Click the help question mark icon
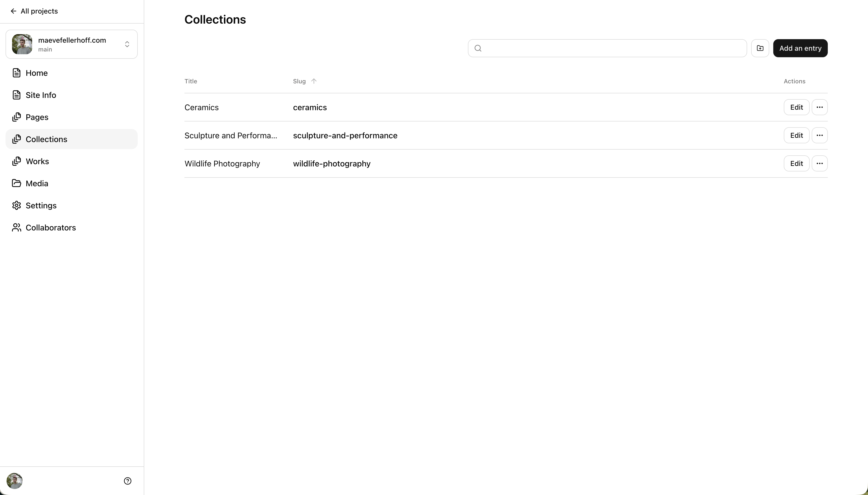Image resolution: width=868 pixels, height=495 pixels. coord(128,481)
